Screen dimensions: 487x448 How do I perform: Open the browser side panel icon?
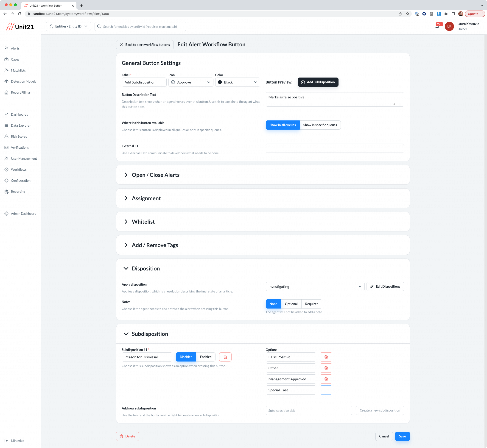[453, 14]
